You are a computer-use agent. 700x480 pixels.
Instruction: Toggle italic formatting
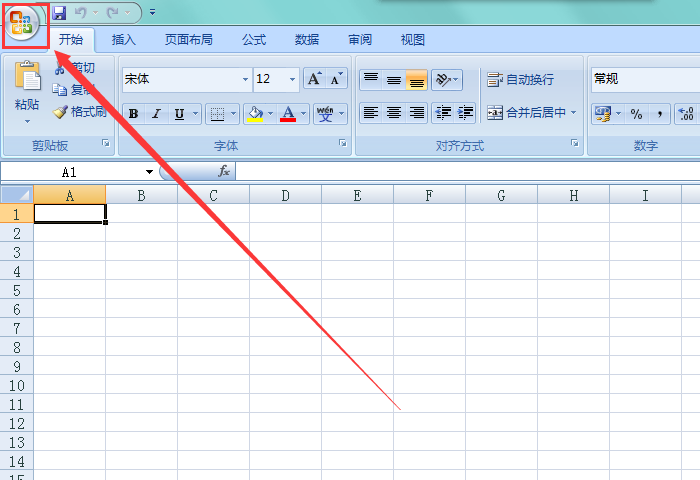156,114
